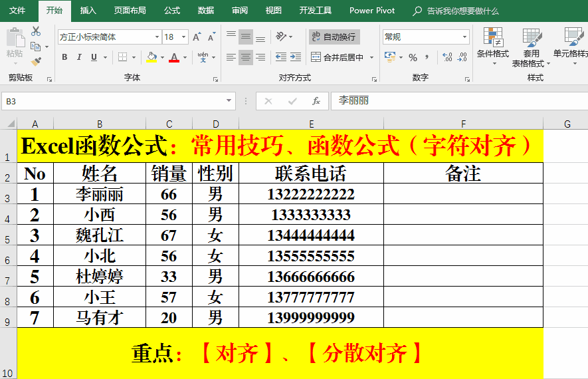This screenshot has height=379, width=588.
Task: Toggle Italic formatting
Action: 80,57
